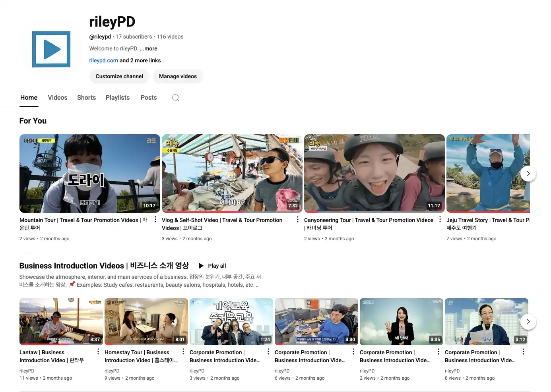The width and height of the screenshot is (551, 392).
Task: Open Business Introduction Videos playlist title
Action: click(x=104, y=266)
